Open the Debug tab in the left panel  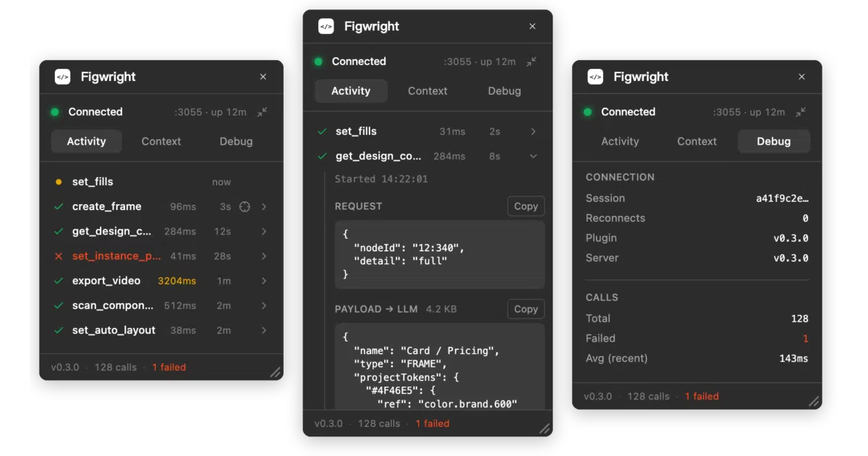coord(236,141)
